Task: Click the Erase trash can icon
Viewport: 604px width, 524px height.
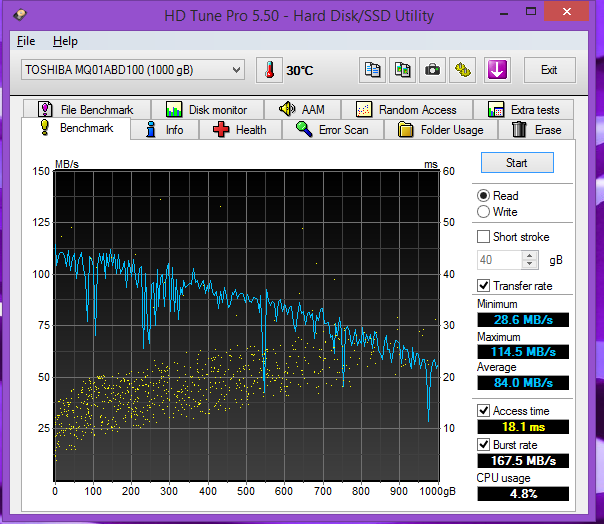Action: pos(519,129)
